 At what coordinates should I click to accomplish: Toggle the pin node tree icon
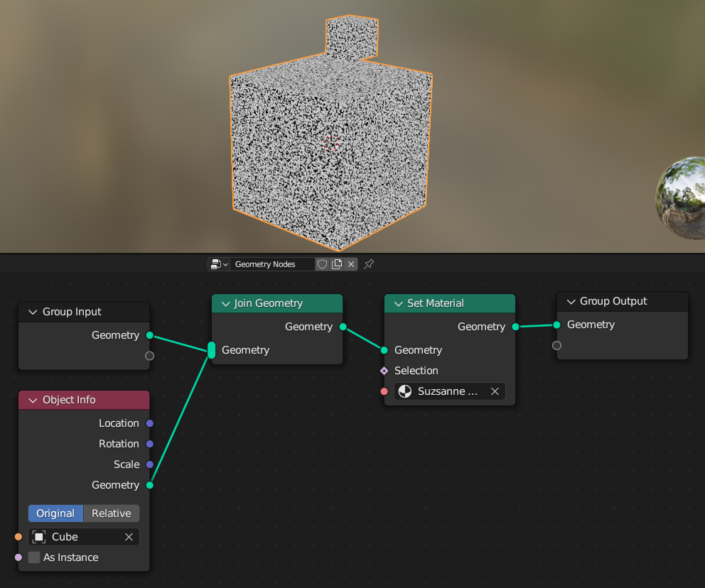click(x=369, y=264)
